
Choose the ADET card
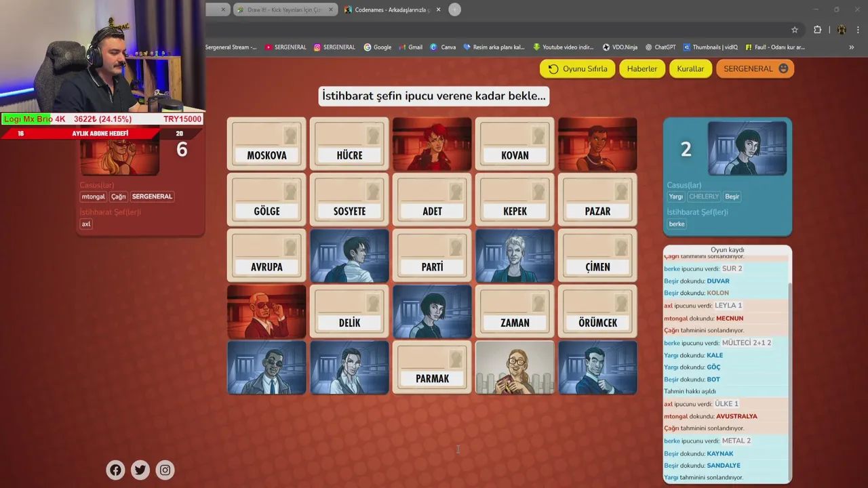point(432,199)
